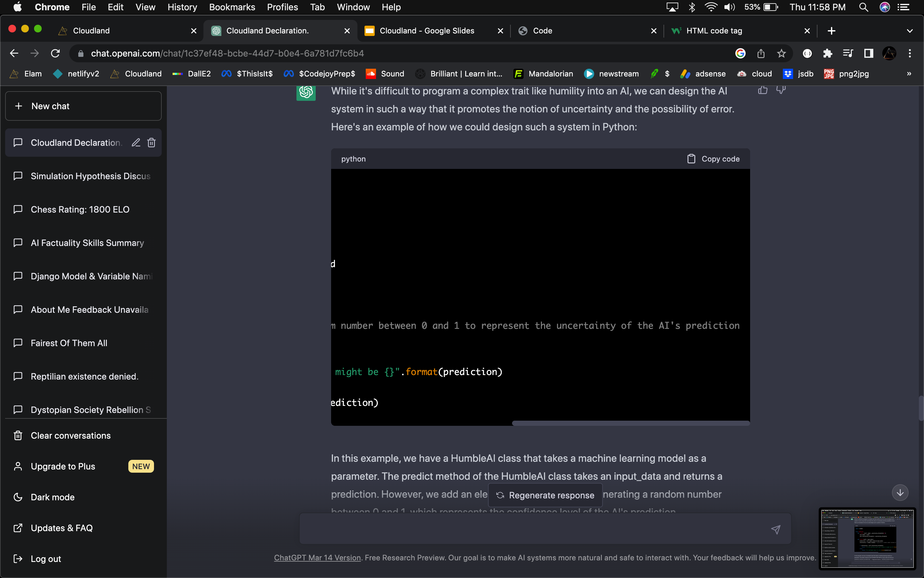Open the Profiles menu
The width and height of the screenshot is (924, 578).
tap(282, 7)
